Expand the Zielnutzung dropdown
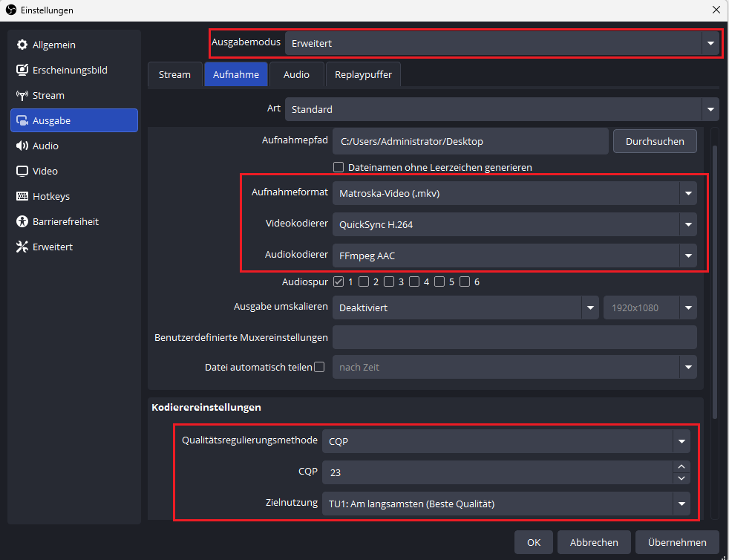The height and width of the screenshot is (560, 729). click(x=506, y=504)
